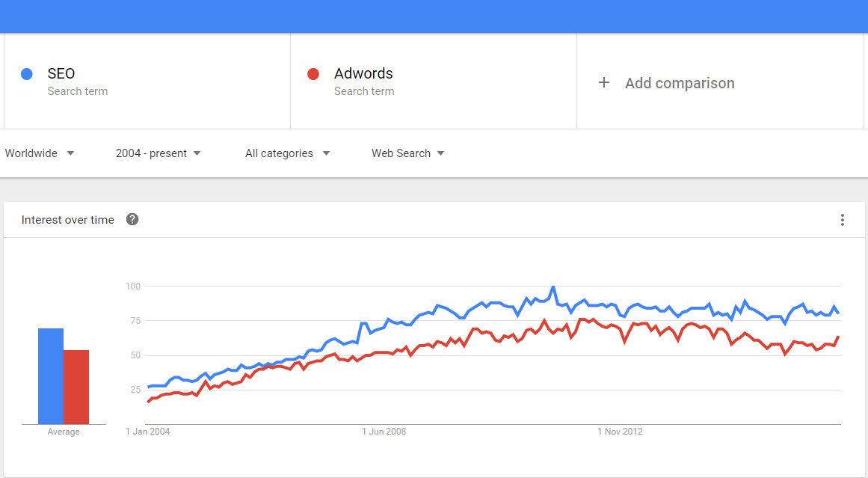The height and width of the screenshot is (478, 868).
Task: Open the Interest over time options menu
Action: click(843, 220)
